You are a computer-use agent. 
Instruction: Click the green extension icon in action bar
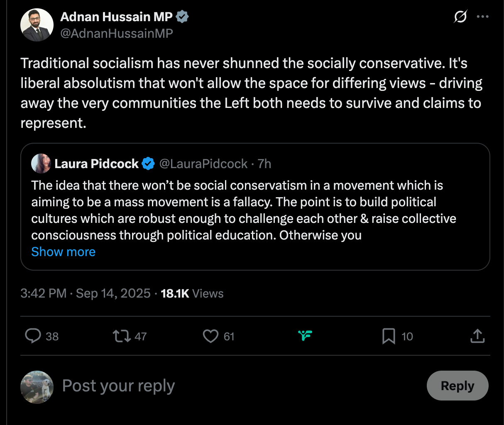305,335
